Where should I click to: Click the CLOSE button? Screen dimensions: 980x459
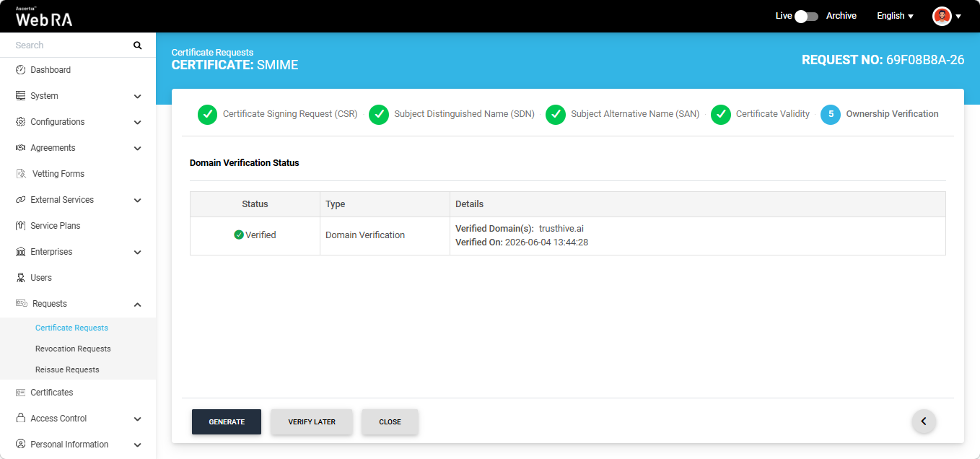click(x=390, y=421)
